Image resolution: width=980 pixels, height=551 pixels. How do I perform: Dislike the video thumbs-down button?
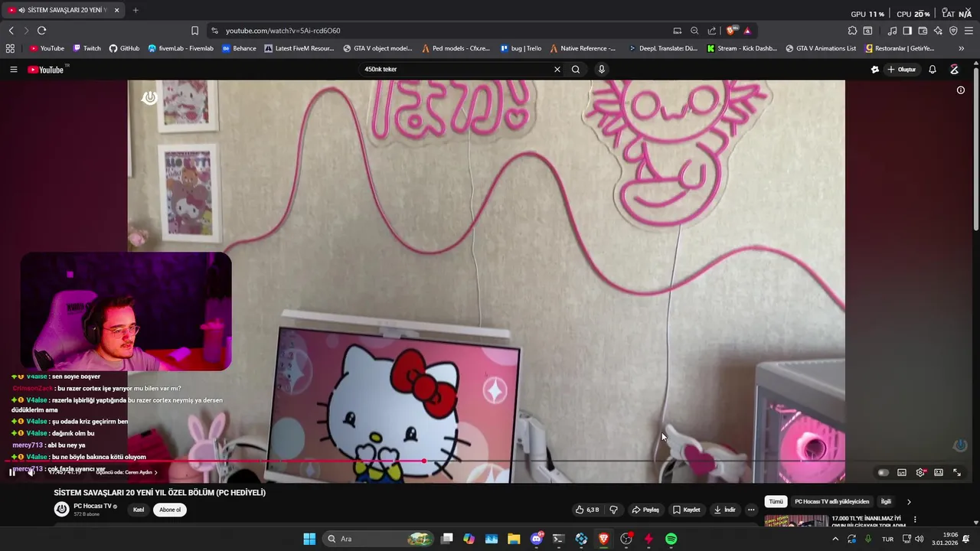coord(613,510)
